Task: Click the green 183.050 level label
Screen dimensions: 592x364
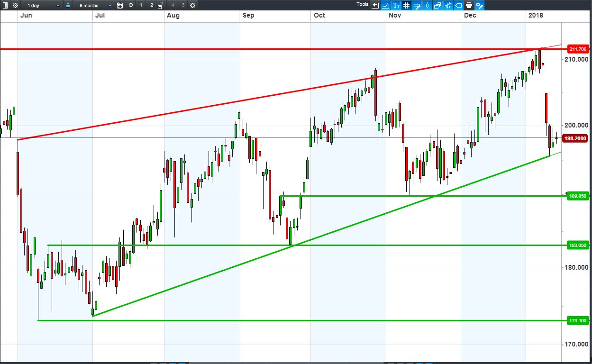Action: [x=578, y=245]
